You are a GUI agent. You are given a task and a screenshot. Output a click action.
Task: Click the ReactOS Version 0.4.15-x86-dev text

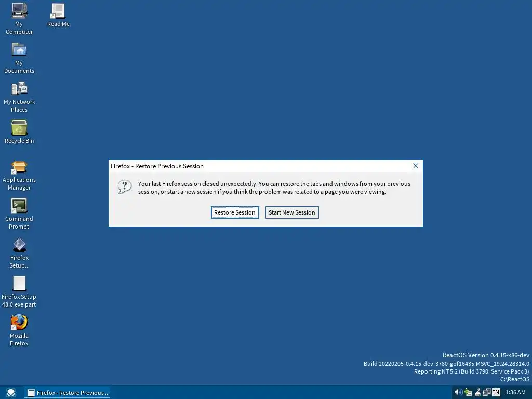point(486,355)
